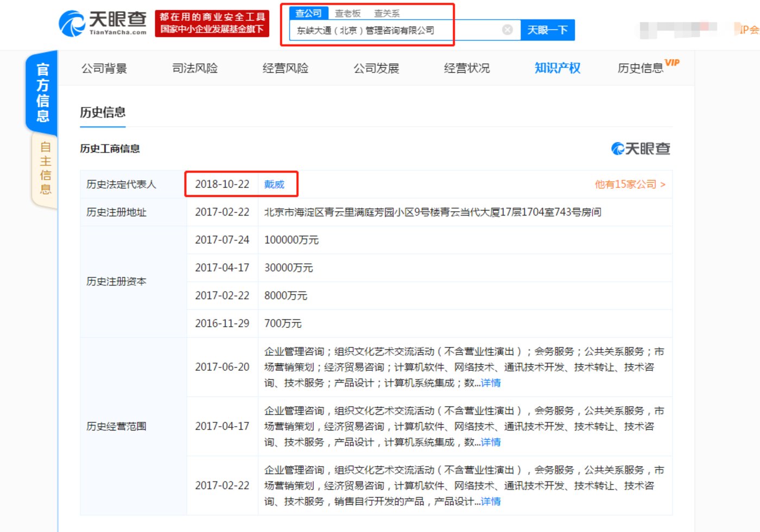
Task: Open the 司法风险 menu tab
Action: 195,68
